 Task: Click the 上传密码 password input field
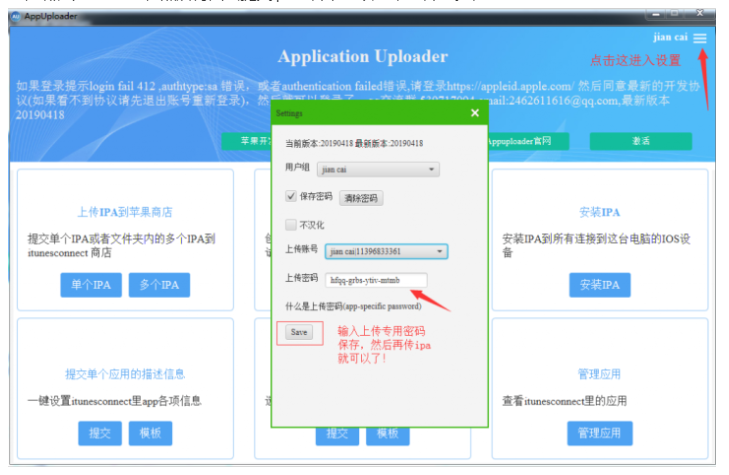tap(376, 280)
